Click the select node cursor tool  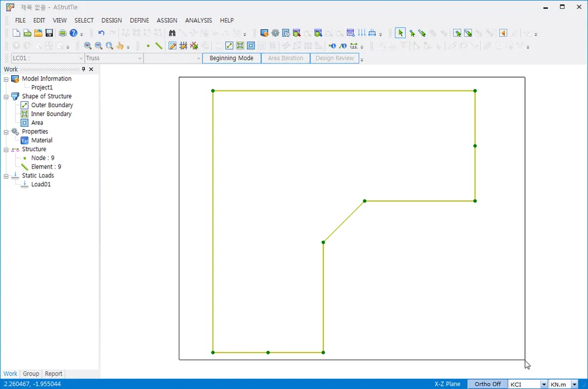coord(412,33)
